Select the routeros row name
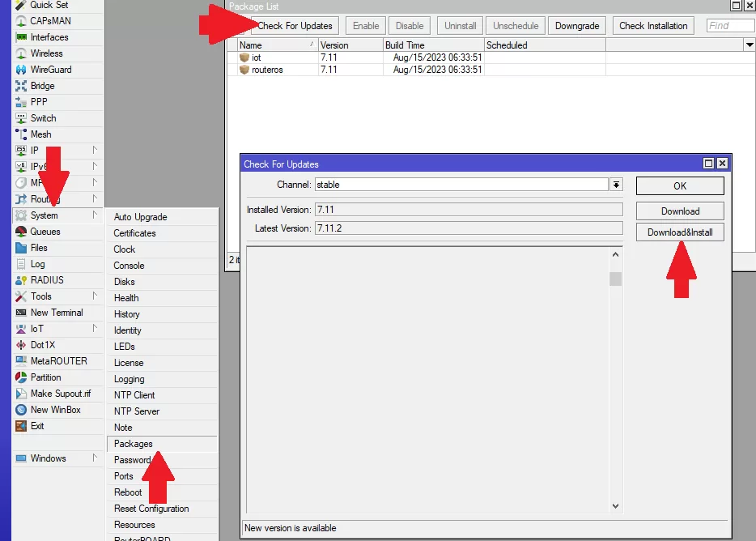Image resolution: width=756 pixels, height=541 pixels. pos(267,70)
